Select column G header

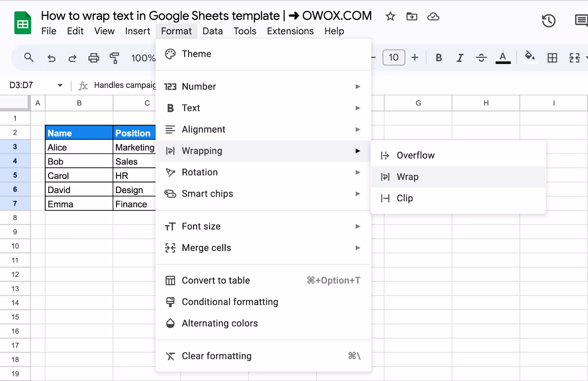pyautogui.click(x=418, y=103)
